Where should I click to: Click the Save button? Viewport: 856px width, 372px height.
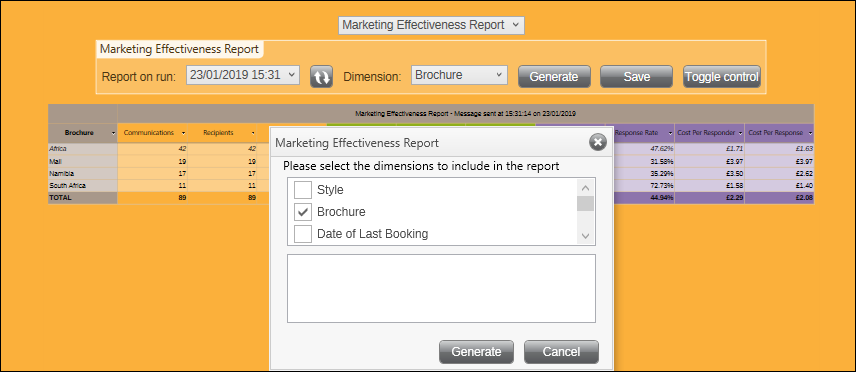pos(637,76)
